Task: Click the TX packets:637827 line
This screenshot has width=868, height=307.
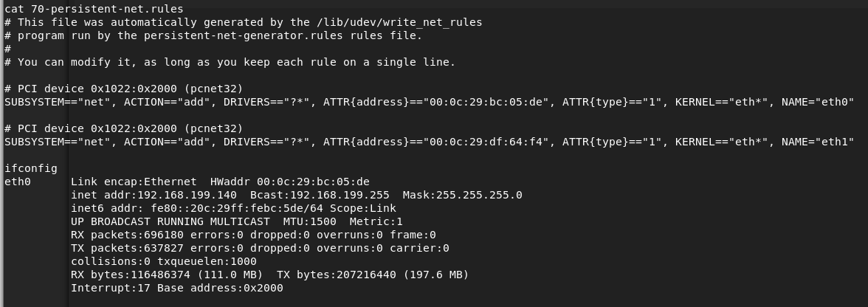Action: 260,248
